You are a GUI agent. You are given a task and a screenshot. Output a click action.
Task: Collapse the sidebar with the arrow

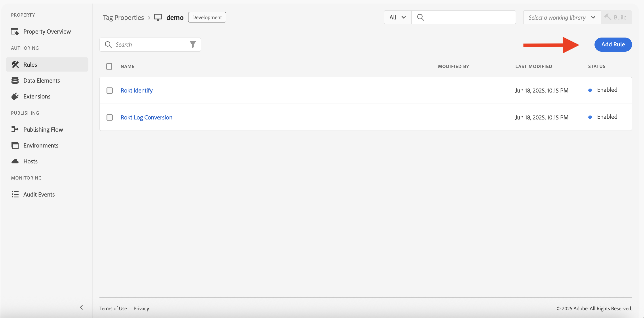[82, 307]
